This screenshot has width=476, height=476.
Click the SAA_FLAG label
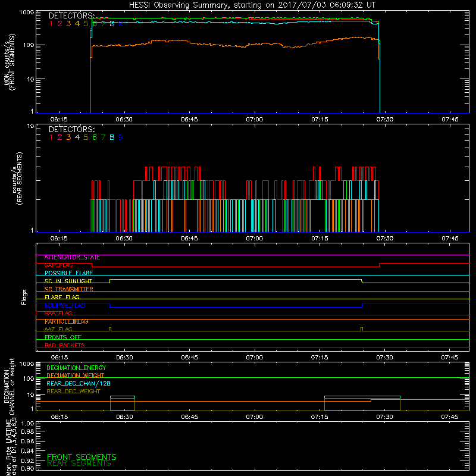click(x=58, y=314)
